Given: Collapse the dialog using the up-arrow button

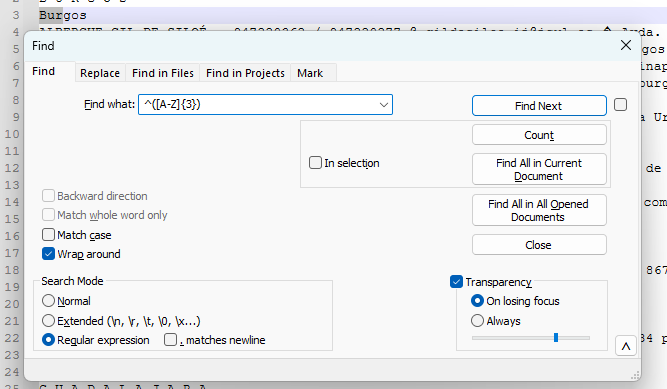Looking at the screenshot, I should tap(626, 346).
